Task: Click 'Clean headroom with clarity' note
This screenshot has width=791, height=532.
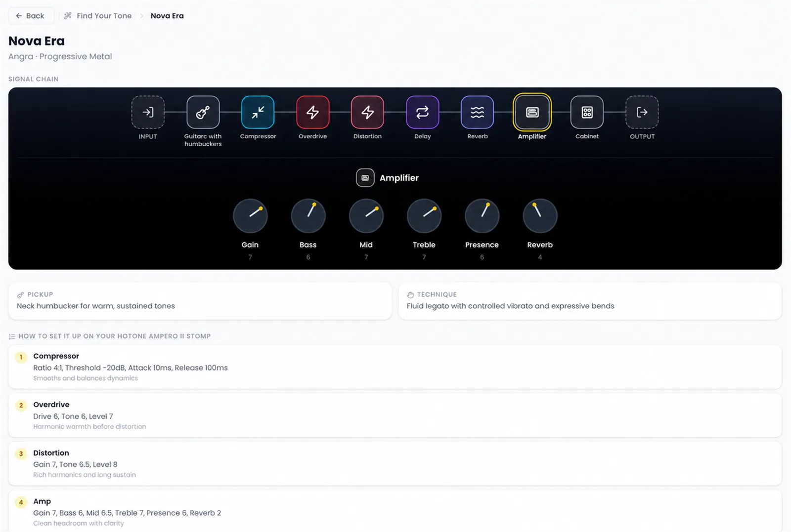Action: (x=79, y=523)
